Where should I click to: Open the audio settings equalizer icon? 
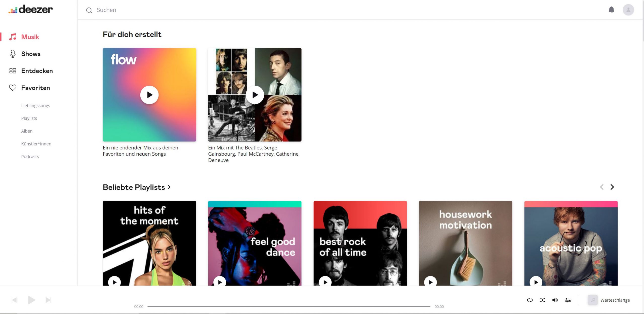point(568,300)
